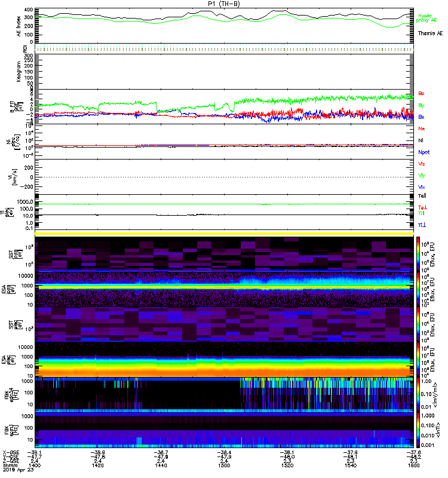Select the blue Npot legend label
This screenshot has height=478, width=448.
pyautogui.click(x=424, y=152)
